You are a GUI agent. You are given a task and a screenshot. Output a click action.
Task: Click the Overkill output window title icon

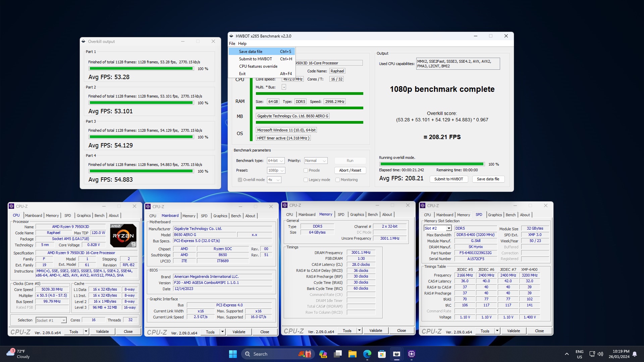(84, 42)
